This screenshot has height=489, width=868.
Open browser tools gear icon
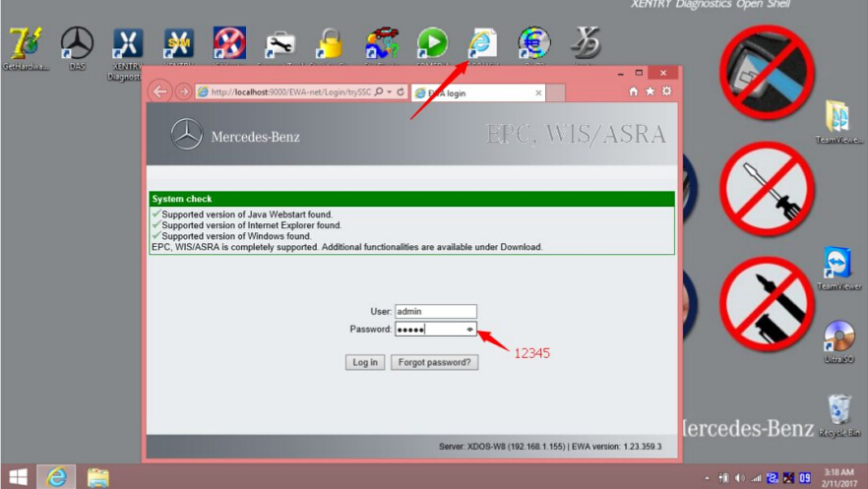(x=666, y=92)
